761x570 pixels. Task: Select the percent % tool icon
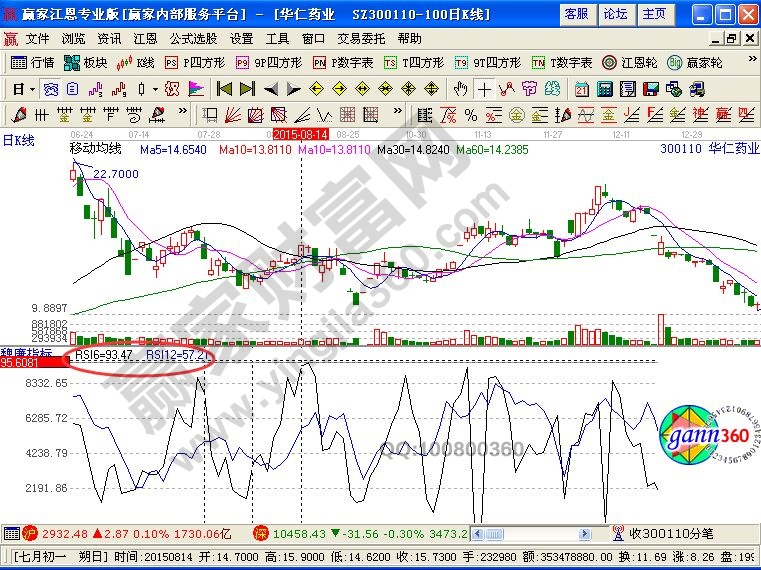471,115
